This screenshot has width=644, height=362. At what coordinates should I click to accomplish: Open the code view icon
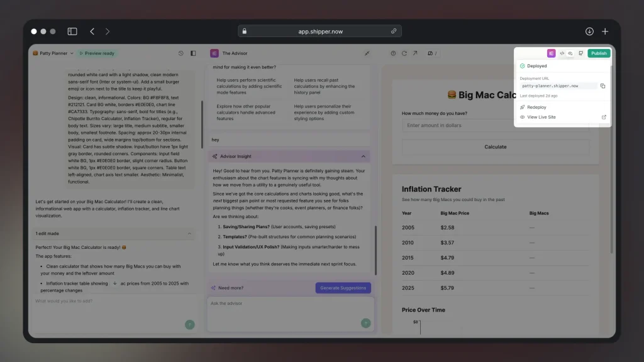point(562,53)
